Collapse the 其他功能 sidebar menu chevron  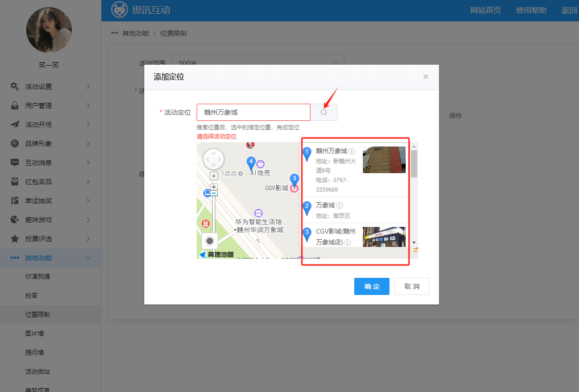[88, 257]
